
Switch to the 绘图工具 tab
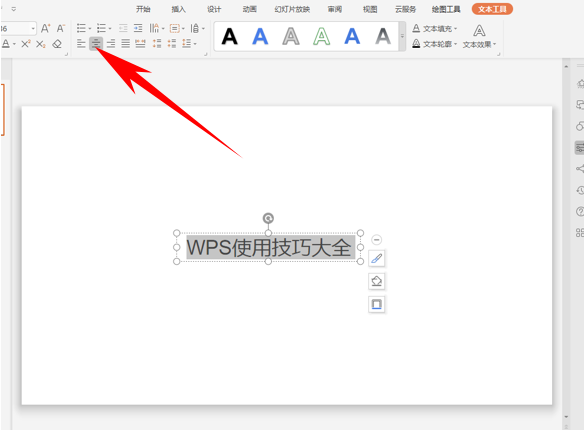point(446,9)
